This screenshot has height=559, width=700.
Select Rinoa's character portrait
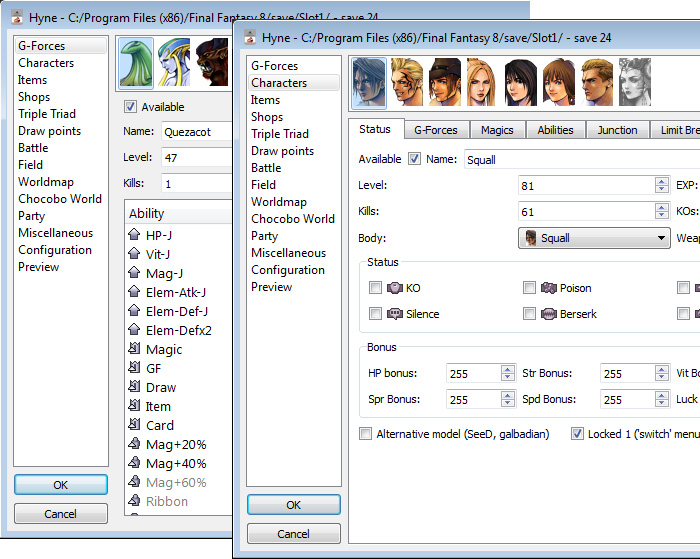521,83
